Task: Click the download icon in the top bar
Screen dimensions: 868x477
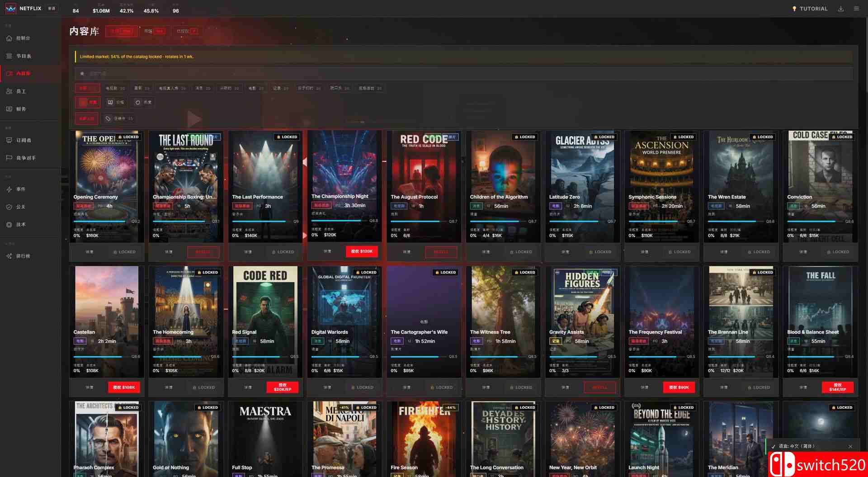Action: point(841,9)
